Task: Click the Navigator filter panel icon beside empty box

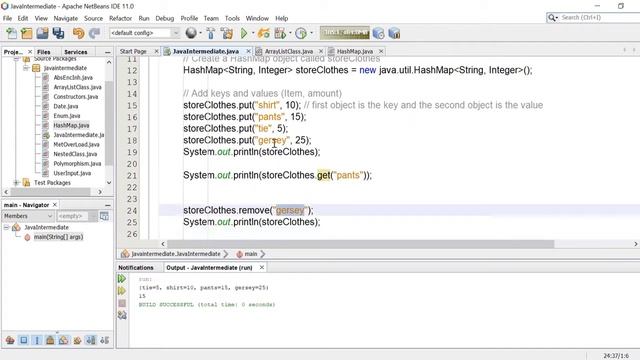Action: pyautogui.click(x=104, y=216)
